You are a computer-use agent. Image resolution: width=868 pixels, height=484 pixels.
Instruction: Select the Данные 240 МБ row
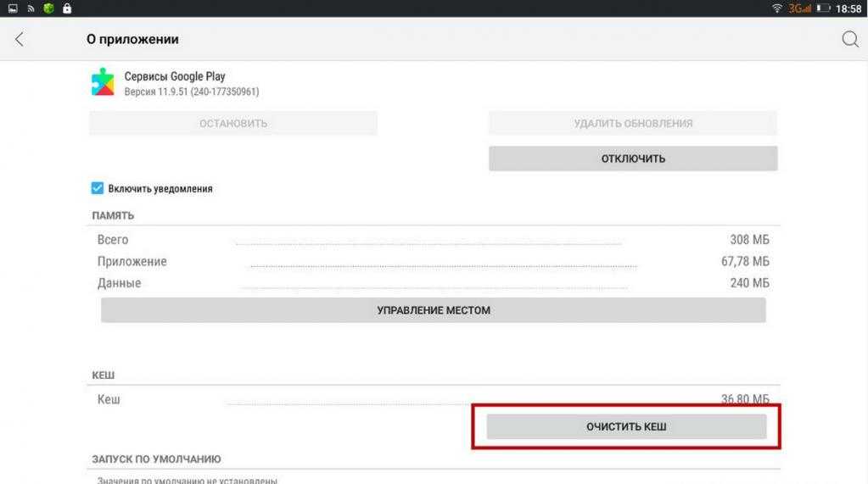click(433, 283)
